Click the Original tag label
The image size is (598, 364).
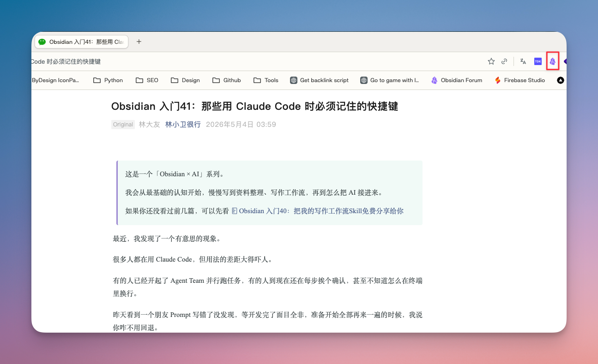(123, 125)
